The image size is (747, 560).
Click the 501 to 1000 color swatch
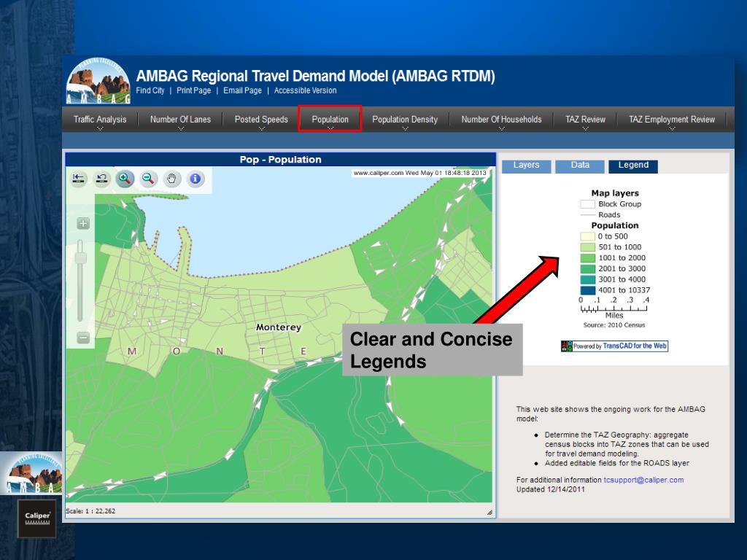tap(587, 247)
